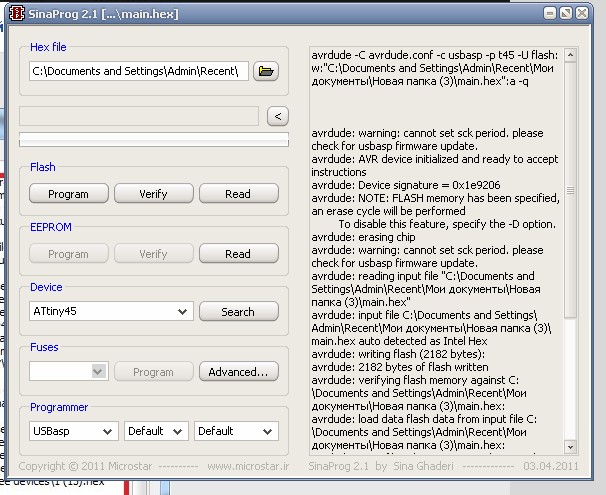Viewport: 606px width, 495px height.
Task: Click the log scrollbar up arrow
Action: (x=570, y=55)
